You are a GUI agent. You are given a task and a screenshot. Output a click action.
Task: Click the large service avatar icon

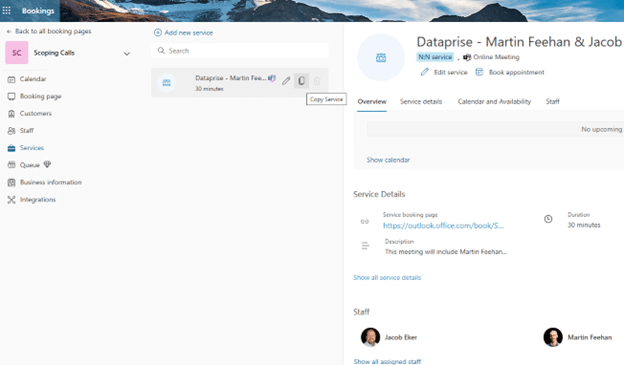click(x=381, y=58)
